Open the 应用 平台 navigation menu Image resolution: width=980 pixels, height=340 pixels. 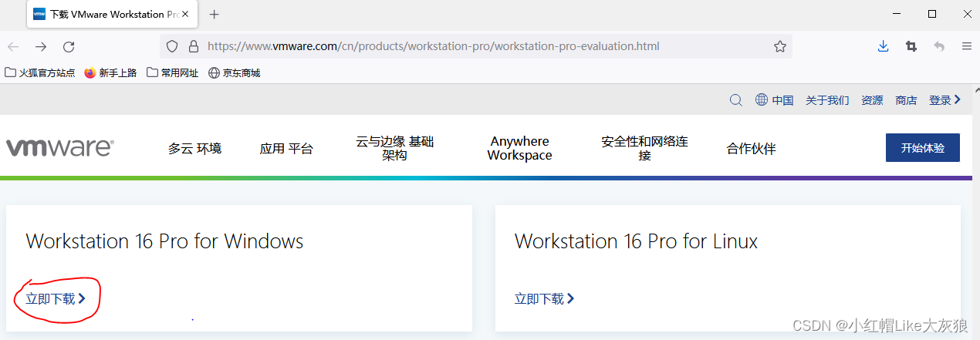(286, 149)
